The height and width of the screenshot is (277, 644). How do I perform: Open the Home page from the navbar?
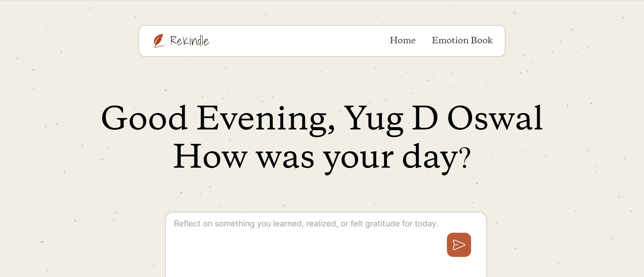pyautogui.click(x=403, y=40)
